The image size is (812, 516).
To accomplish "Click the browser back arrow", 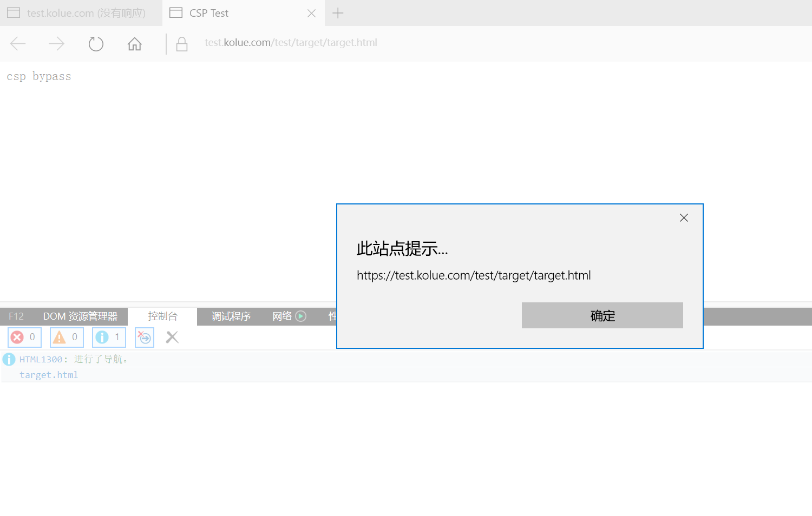I will tap(18, 44).
